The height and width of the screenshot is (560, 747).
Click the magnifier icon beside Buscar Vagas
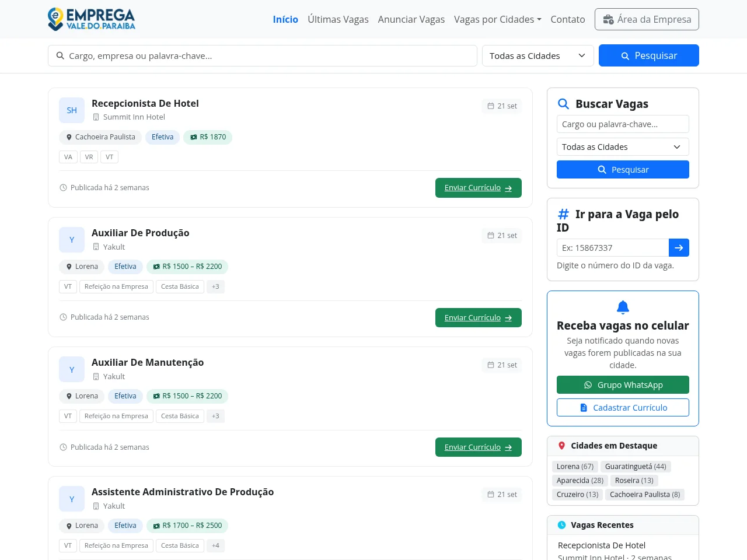click(x=564, y=104)
